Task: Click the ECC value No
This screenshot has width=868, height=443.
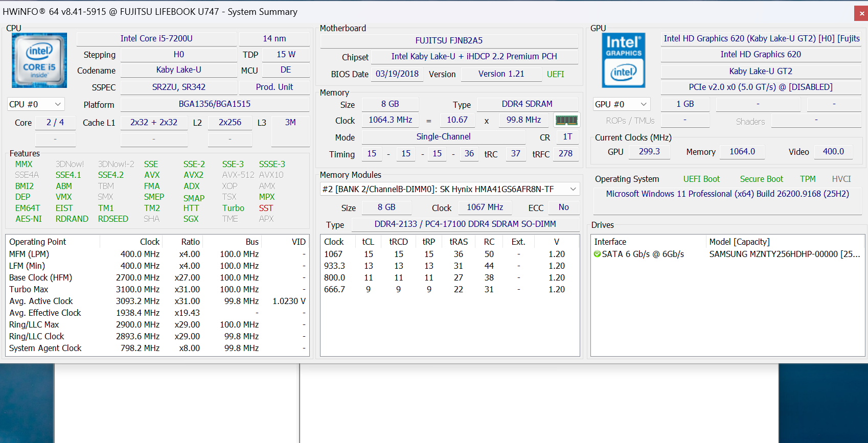Action: click(x=564, y=207)
